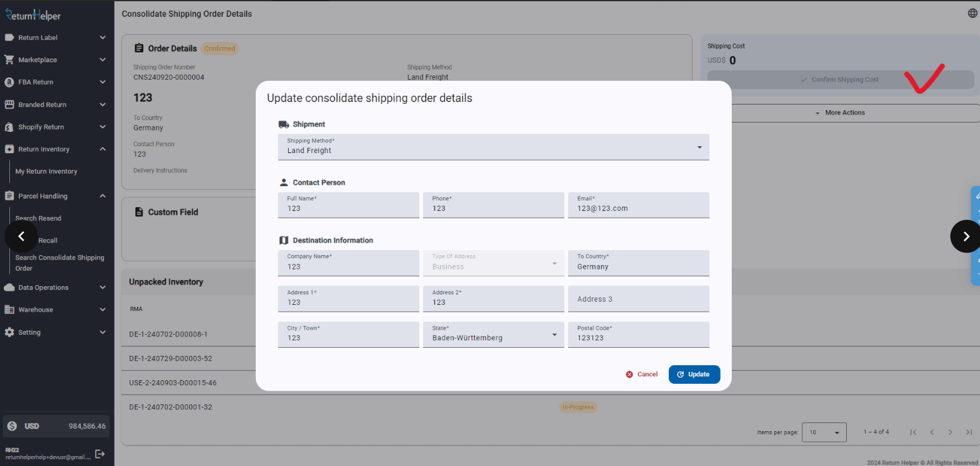The height and width of the screenshot is (466, 980).
Task: Click the Setting gear icon in sidebar
Action: pyautogui.click(x=9, y=332)
